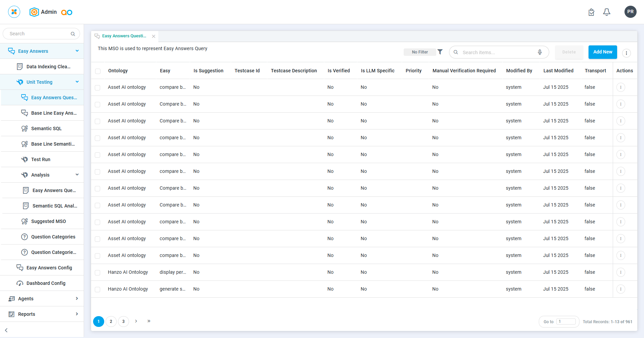This screenshot has height=338, width=644.
Task: Open the app launcher icon at top left
Action: [14, 12]
